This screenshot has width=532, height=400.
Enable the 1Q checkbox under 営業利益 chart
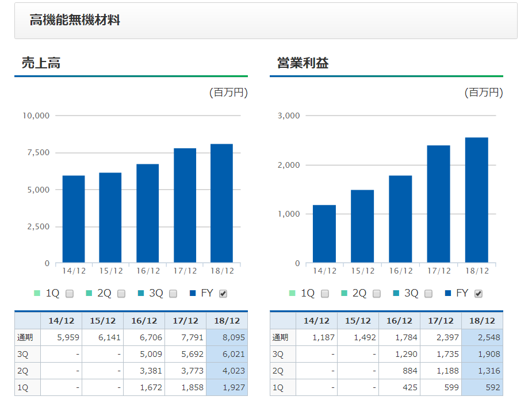325,294
